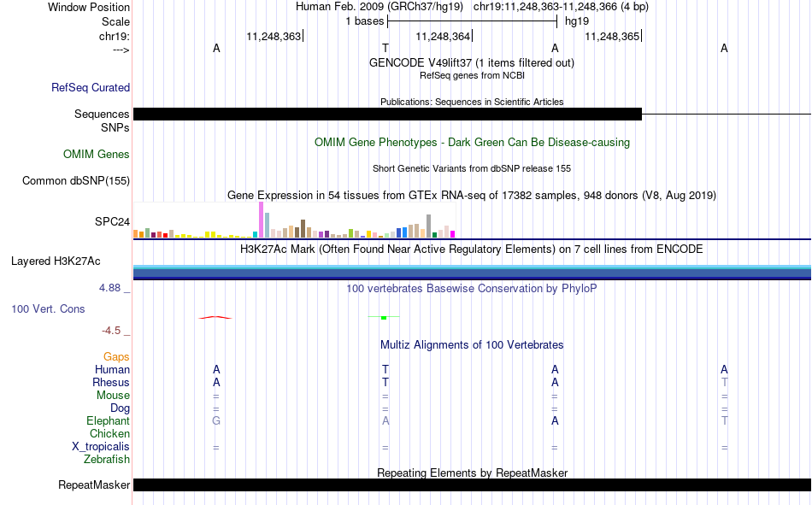The height and width of the screenshot is (505, 812).
Task: Click the Sequences track label
Action: click(x=102, y=114)
